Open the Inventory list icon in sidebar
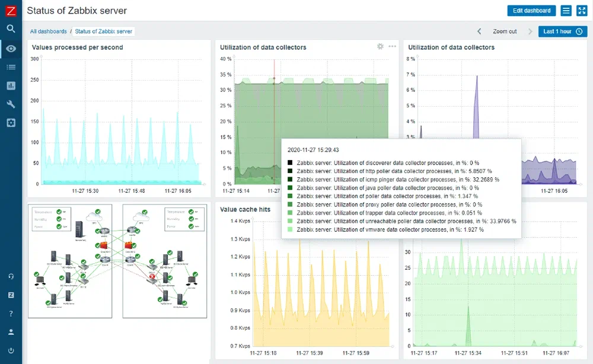The height and width of the screenshot is (364, 593). click(11, 67)
